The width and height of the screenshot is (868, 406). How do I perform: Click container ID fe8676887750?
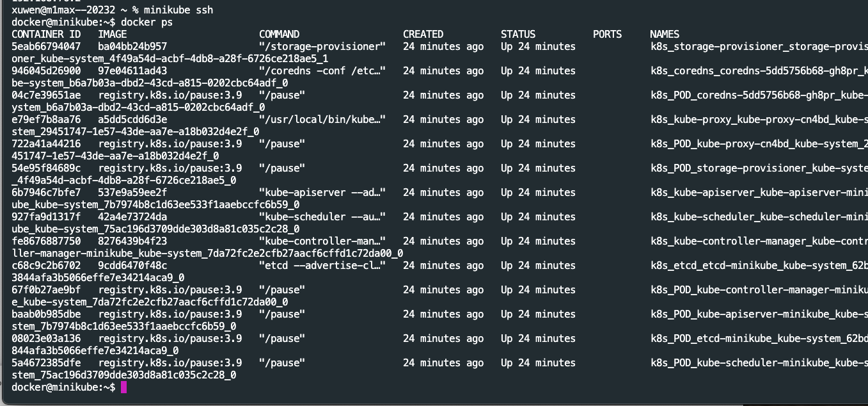46,241
